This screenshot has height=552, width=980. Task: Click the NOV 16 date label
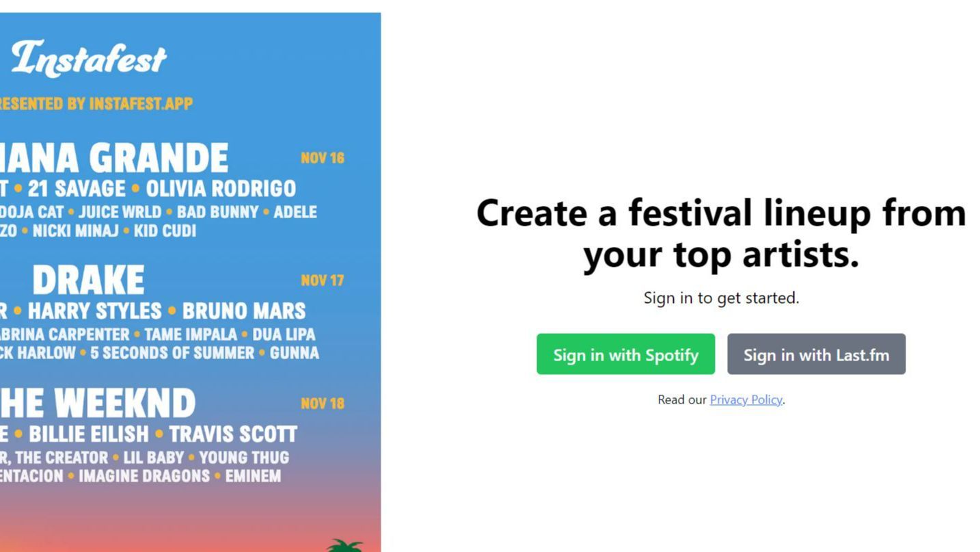point(323,158)
